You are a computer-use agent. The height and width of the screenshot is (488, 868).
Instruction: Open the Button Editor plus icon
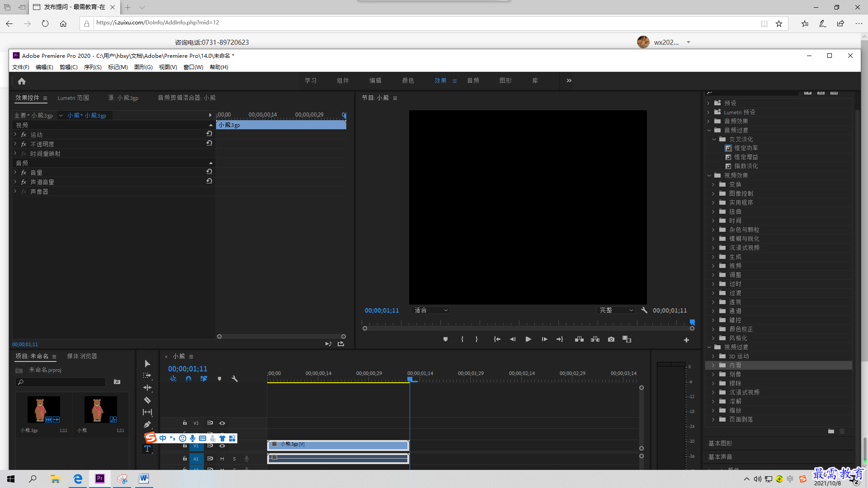pyautogui.click(x=686, y=340)
